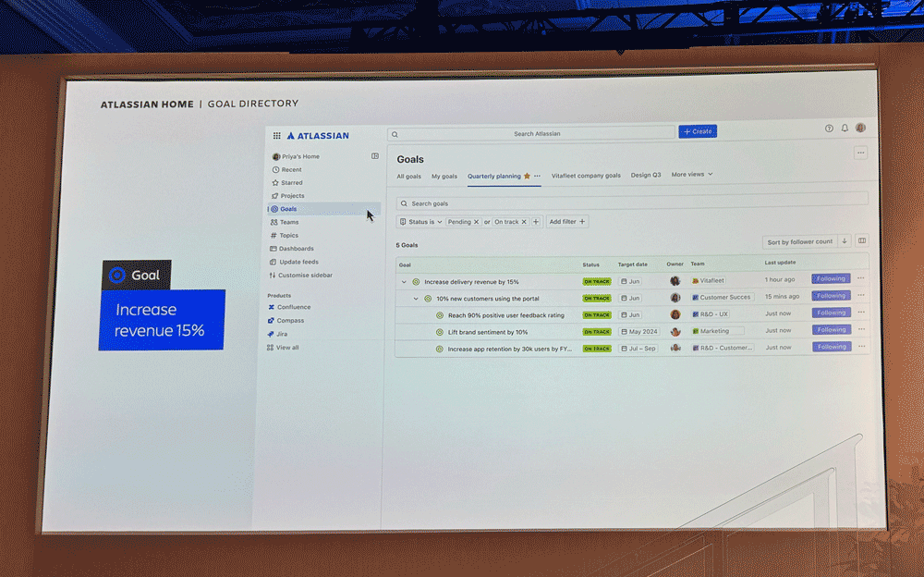The height and width of the screenshot is (577, 924).
Task: Select the Quarterly planning tab
Action: (x=493, y=177)
